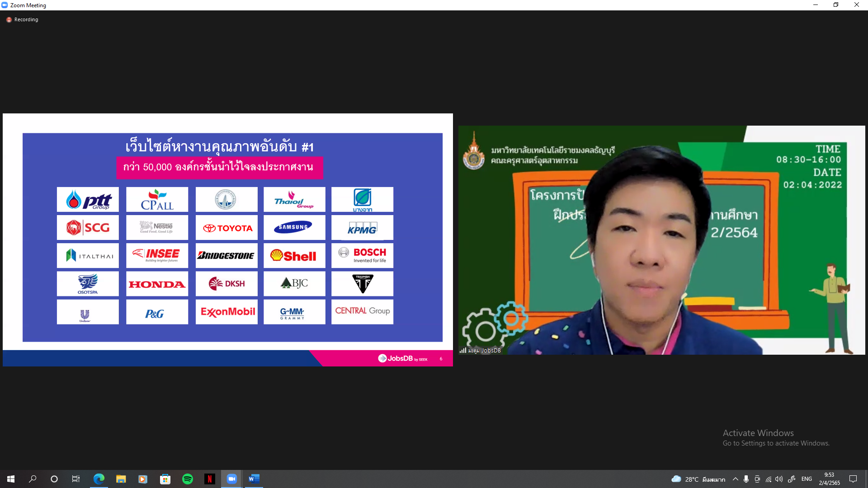Open the clock showing 9:53
The height and width of the screenshot is (488, 868).
tap(829, 479)
